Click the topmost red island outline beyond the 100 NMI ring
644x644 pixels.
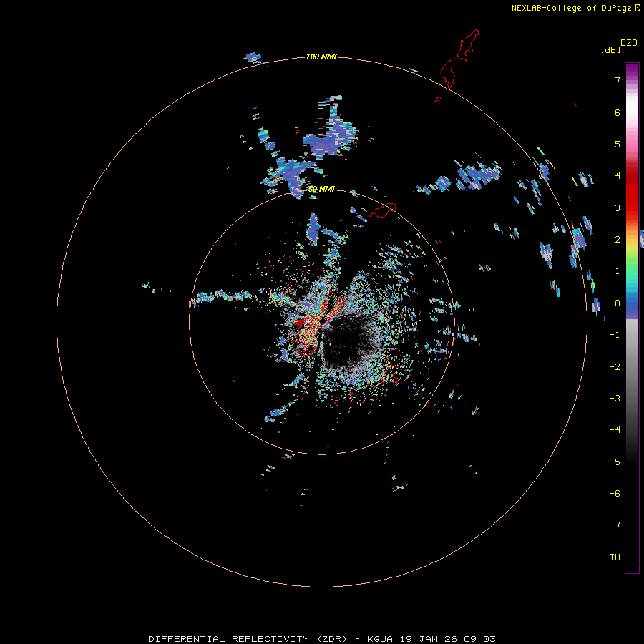click(x=468, y=45)
